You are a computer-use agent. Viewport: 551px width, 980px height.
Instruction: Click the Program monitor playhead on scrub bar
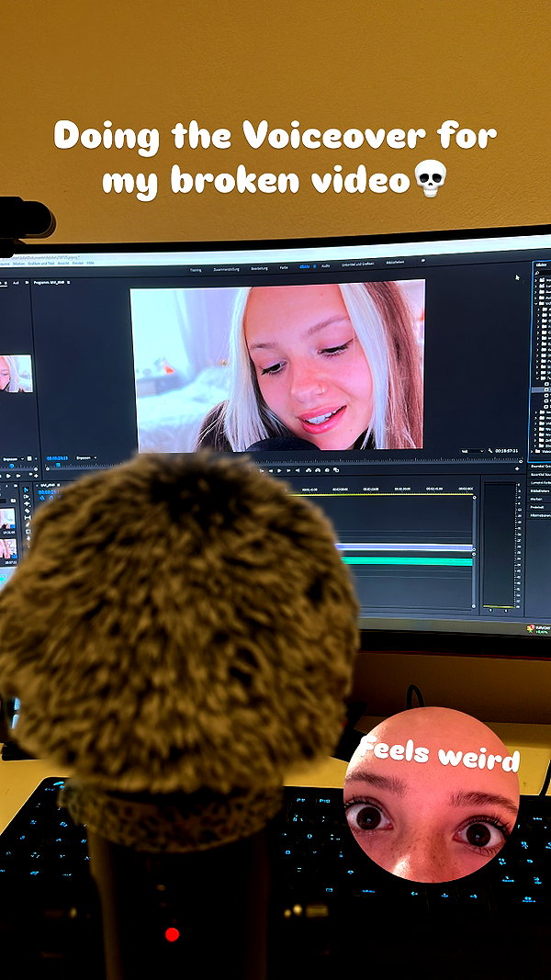58,465
